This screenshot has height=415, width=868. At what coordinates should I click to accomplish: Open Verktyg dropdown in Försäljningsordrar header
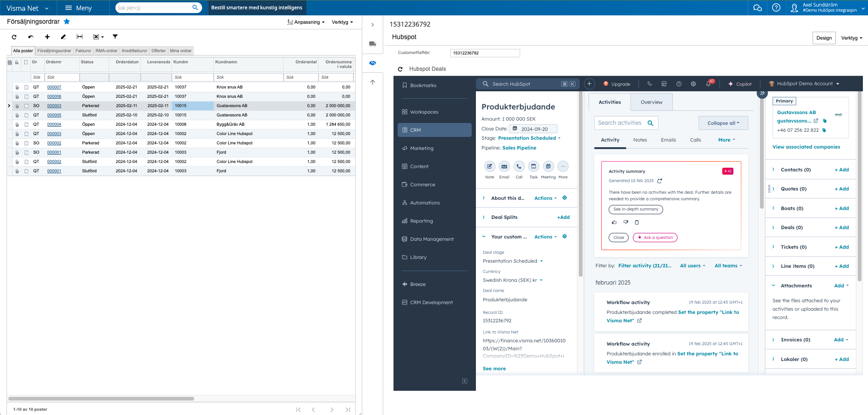(342, 22)
